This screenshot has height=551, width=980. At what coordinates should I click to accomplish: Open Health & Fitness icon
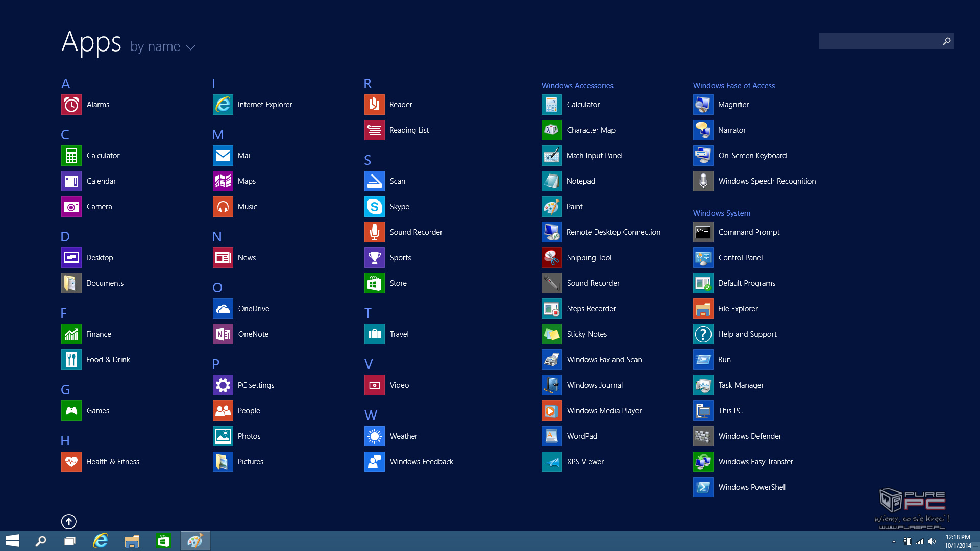[71, 462]
